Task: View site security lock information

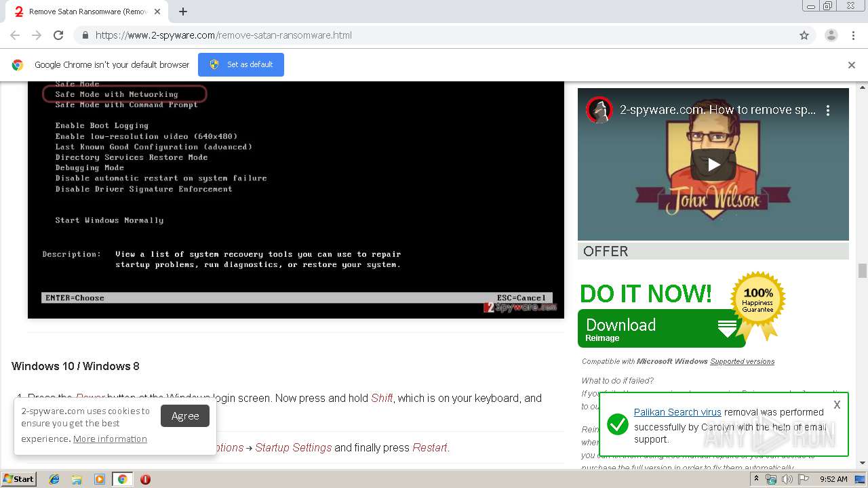Action: click(x=85, y=35)
